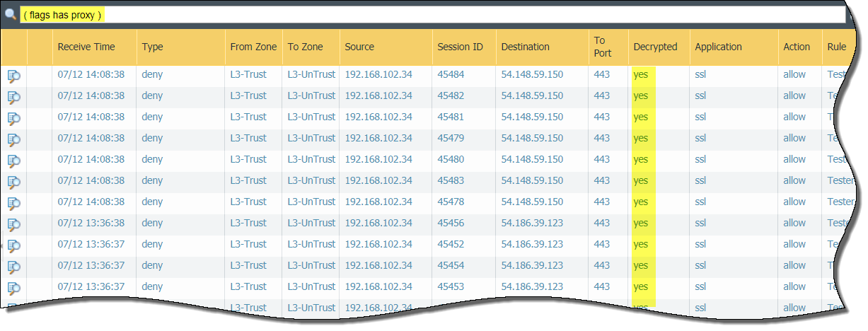The image size is (868, 331).
Task: Click session ID 45478 link
Action: [451, 202]
